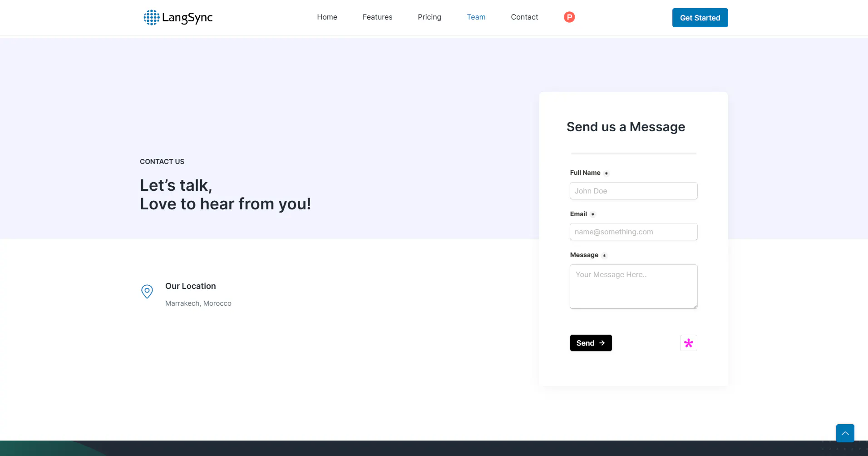Click the scroll-to-top arrow button
This screenshot has width=868, height=456.
click(845, 433)
